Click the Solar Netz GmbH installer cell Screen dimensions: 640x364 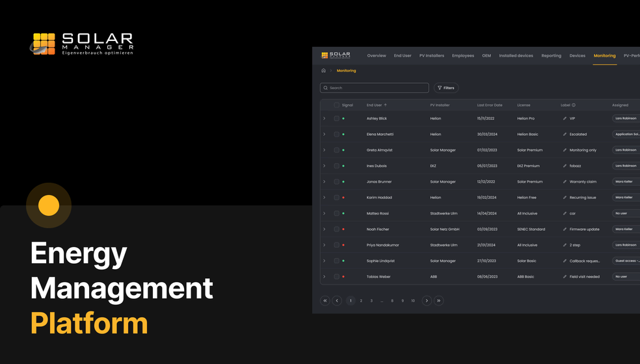coord(444,229)
